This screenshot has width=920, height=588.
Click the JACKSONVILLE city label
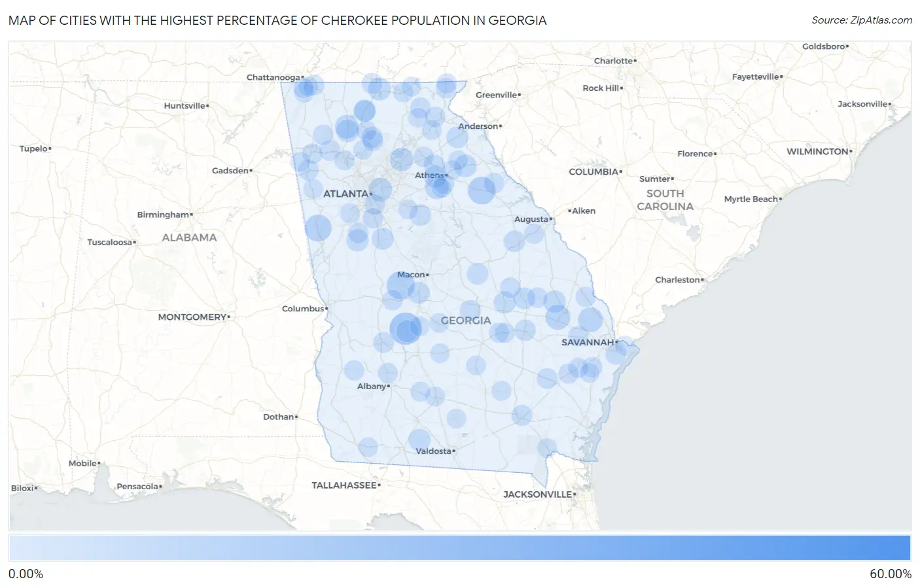click(x=538, y=494)
